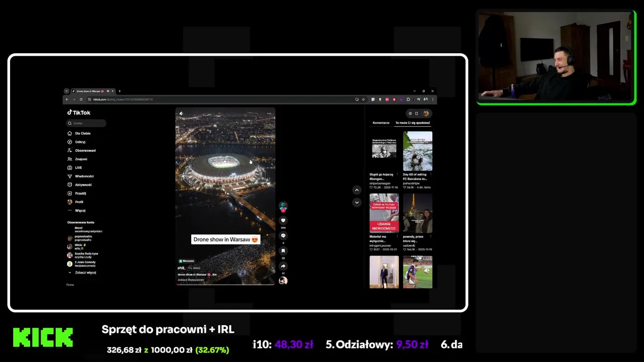Click the address bar URL

pyautogui.click(x=123, y=100)
